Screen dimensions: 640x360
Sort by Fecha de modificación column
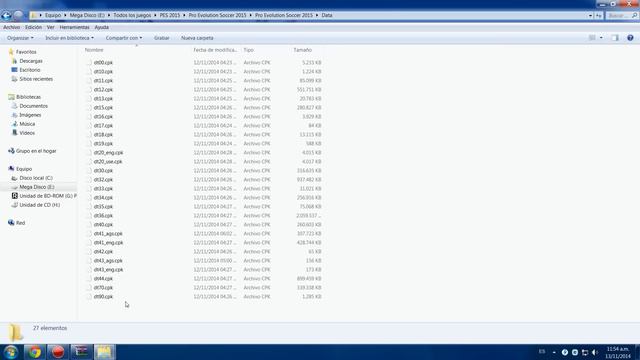(215, 50)
